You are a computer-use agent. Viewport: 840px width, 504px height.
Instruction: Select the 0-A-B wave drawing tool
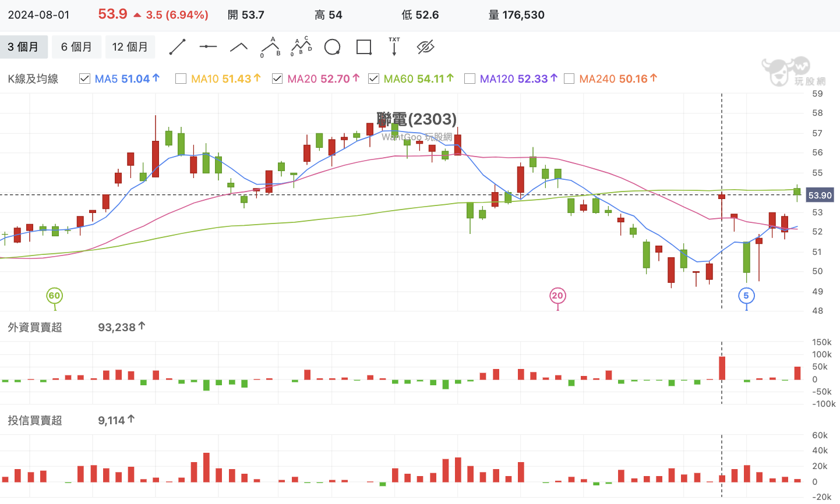click(270, 47)
